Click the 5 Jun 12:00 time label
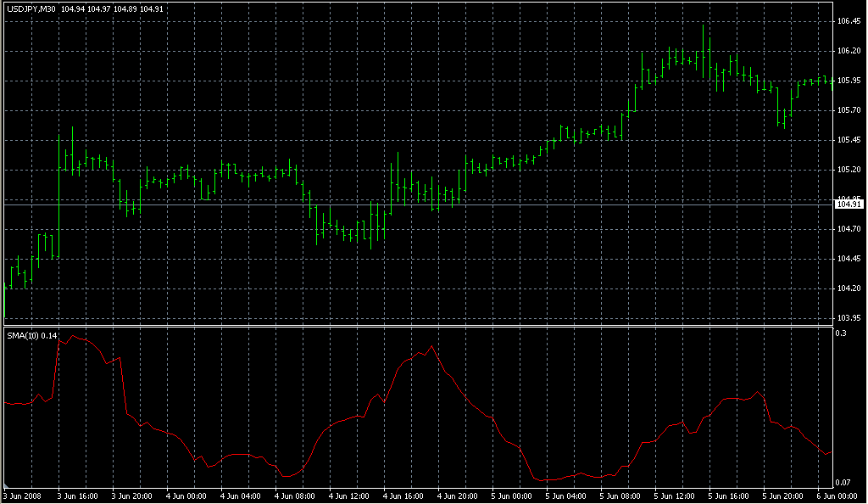 point(674,496)
